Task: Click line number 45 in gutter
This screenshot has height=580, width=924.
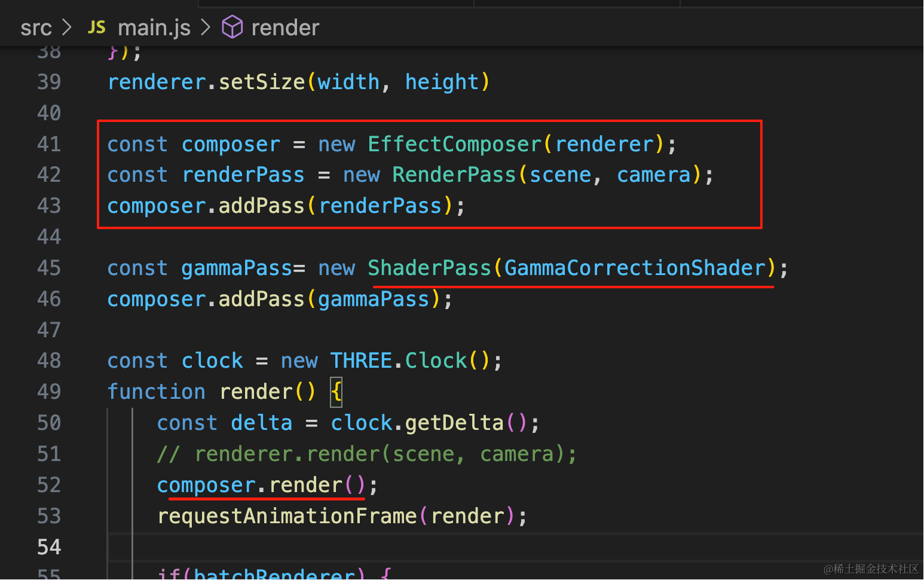Action: pos(49,268)
